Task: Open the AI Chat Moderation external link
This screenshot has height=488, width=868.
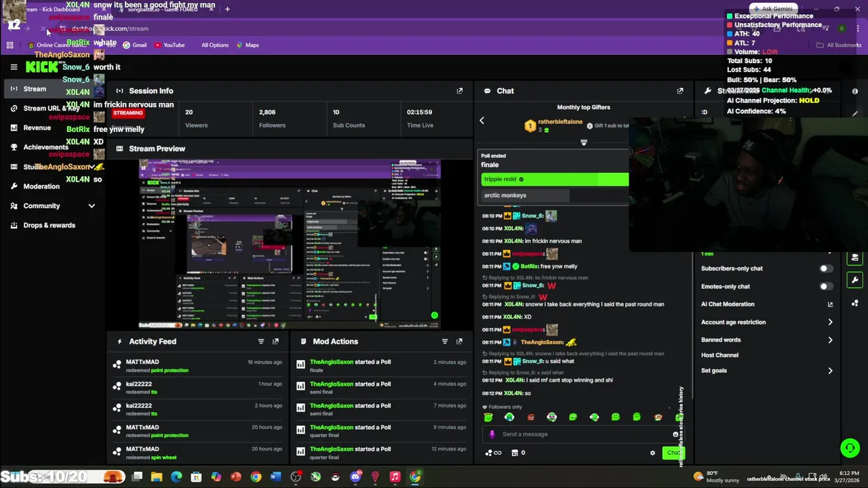Action: [x=830, y=304]
